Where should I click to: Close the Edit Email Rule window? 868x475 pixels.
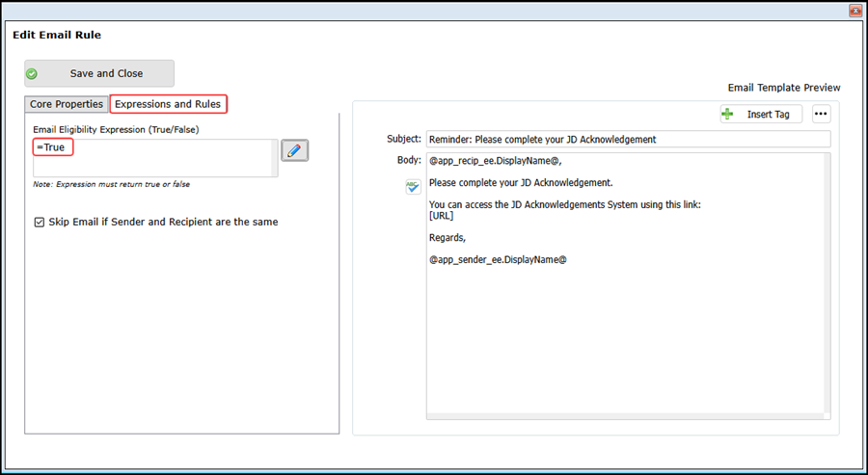[x=854, y=11]
